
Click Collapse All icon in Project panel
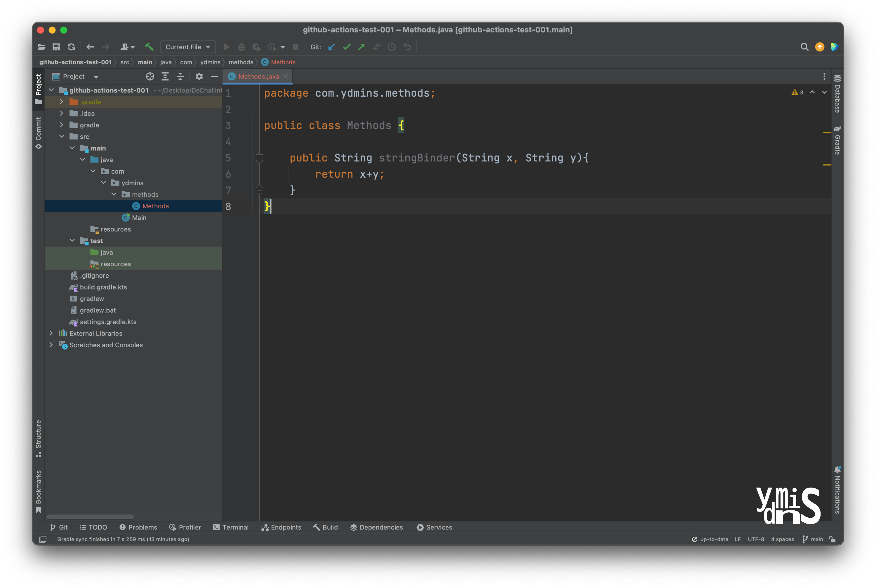tap(180, 76)
